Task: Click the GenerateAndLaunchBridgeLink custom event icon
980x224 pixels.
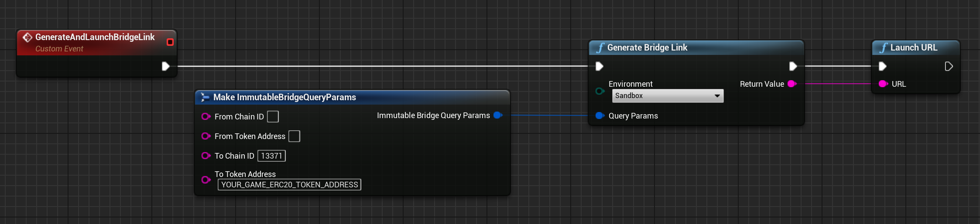Action: click(27, 37)
